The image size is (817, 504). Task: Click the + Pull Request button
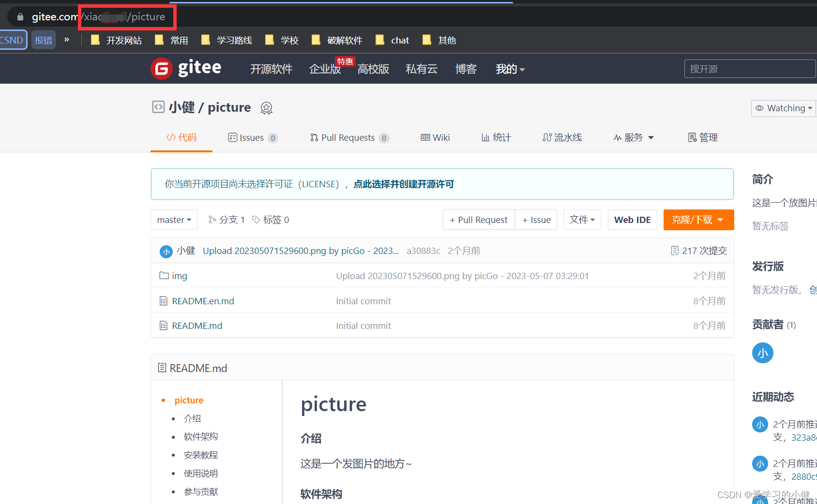pos(478,219)
